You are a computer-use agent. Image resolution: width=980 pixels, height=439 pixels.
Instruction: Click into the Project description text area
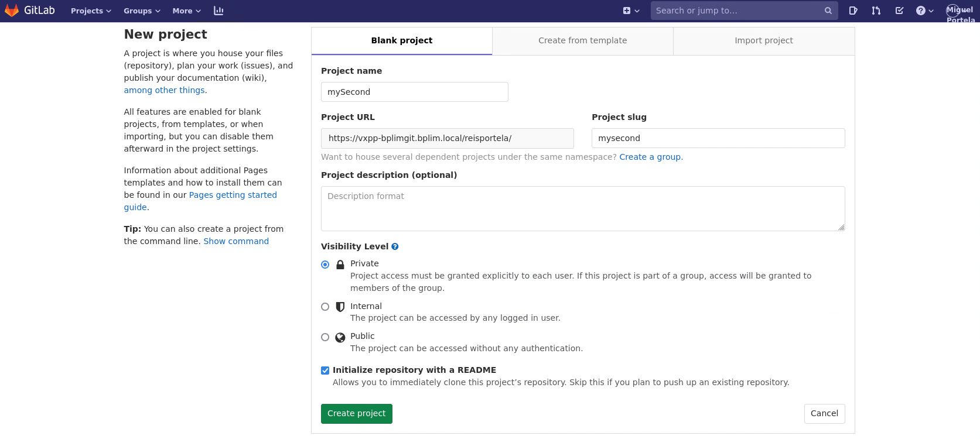click(x=582, y=208)
